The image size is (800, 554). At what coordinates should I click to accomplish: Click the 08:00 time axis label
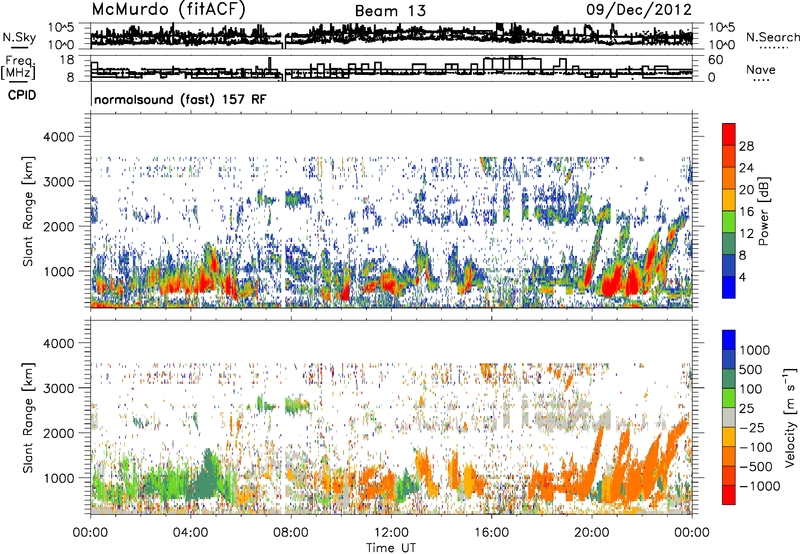[x=291, y=533]
